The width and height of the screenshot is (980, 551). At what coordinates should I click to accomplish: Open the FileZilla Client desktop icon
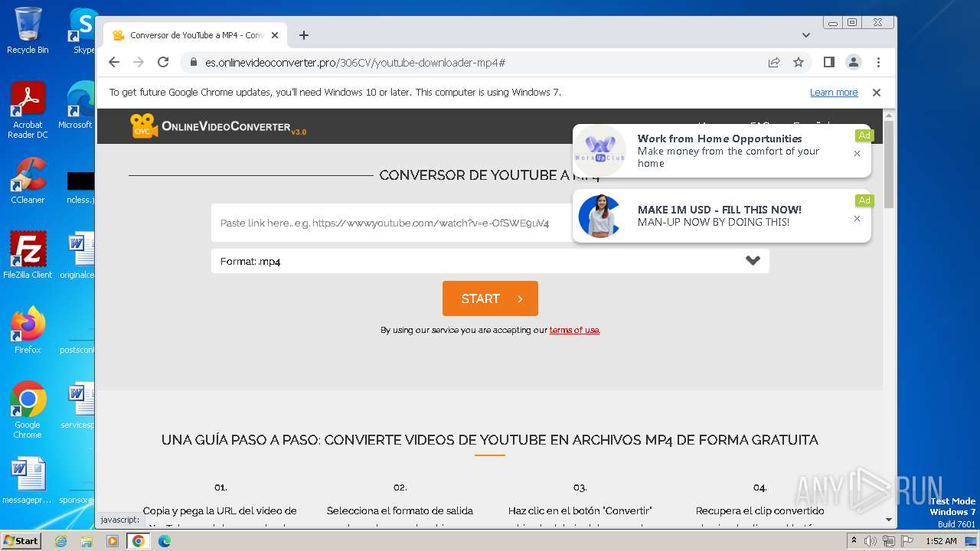click(x=28, y=256)
